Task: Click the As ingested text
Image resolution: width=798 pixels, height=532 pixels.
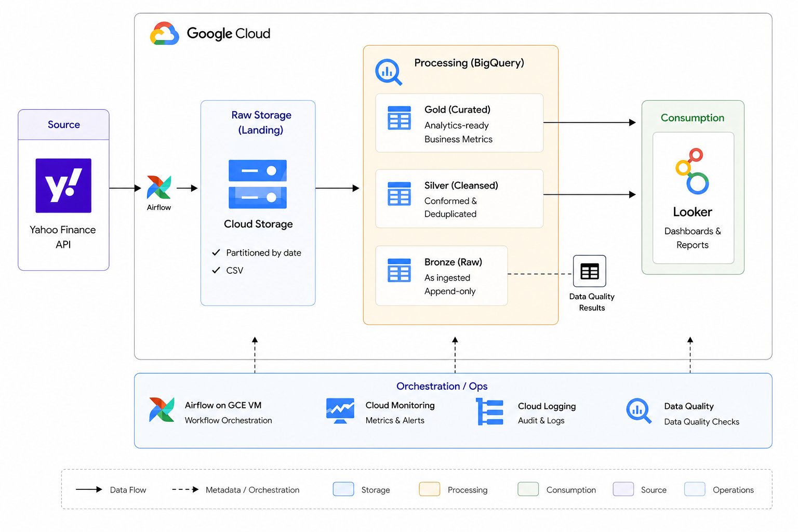Action: pyautogui.click(x=447, y=278)
